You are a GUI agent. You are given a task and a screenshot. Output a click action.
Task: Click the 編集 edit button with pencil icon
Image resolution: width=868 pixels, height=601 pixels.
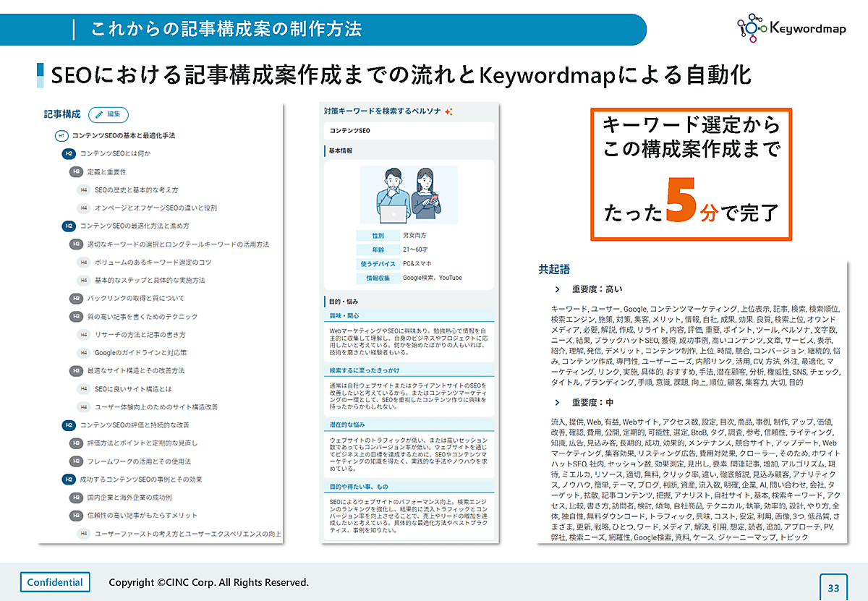click(108, 114)
